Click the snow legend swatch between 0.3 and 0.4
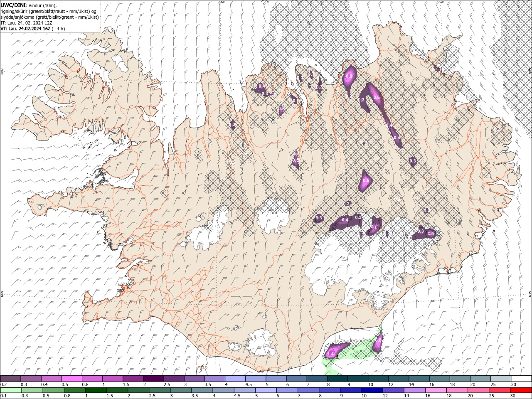Image resolution: width=532 pixels, height=399 pixels. pyautogui.click(x=31, y=379)
